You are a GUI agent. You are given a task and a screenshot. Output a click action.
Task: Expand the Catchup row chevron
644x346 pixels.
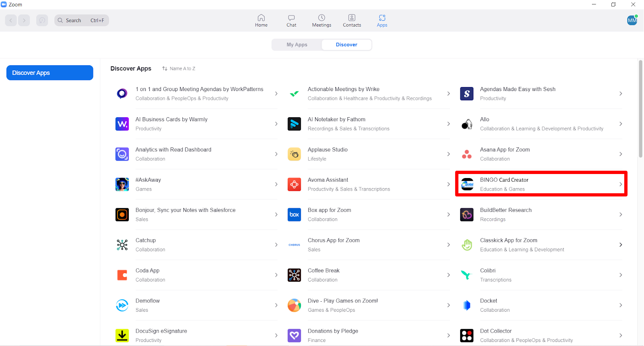pyautogui.click(x=276, y=245)
